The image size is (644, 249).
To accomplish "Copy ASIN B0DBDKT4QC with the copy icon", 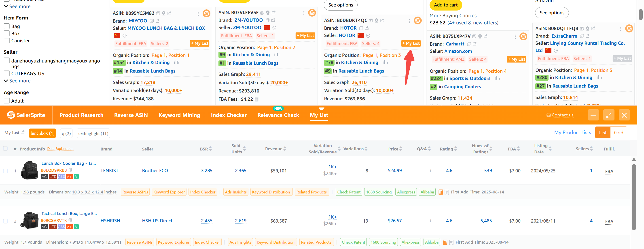I will coord(371,21).
